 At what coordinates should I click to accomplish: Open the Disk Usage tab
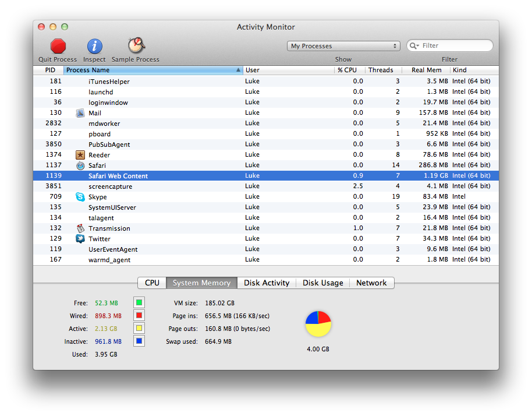322,283
